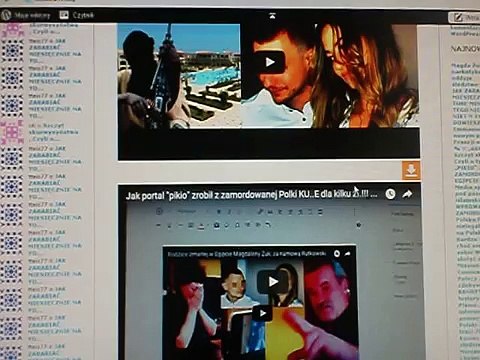Click the orange download button

click(411, 170)
